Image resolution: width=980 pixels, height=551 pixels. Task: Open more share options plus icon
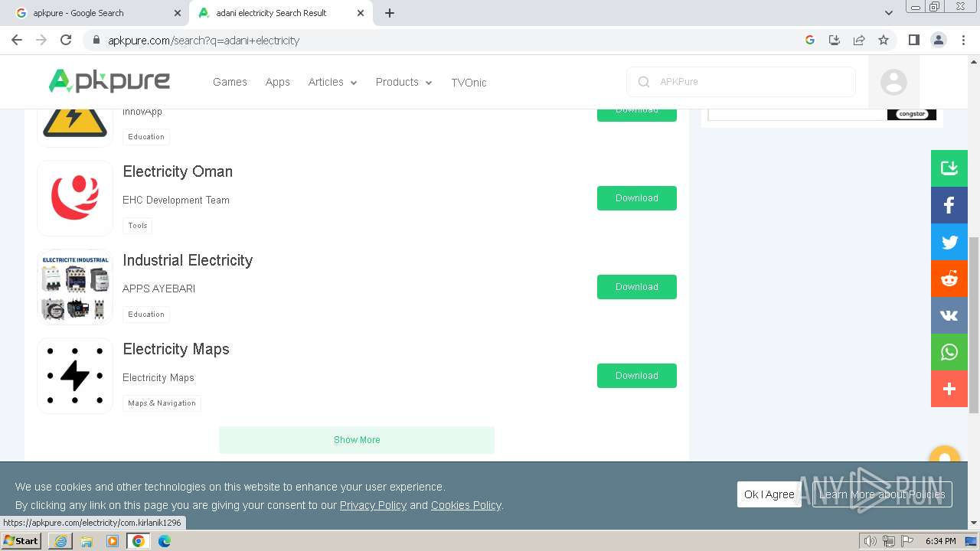tap(949, 389)
